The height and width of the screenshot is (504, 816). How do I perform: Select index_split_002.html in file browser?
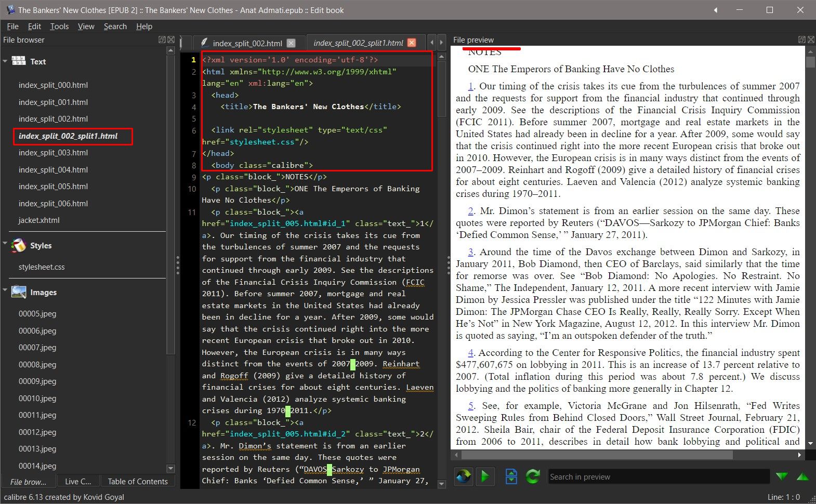pos(53,119)
